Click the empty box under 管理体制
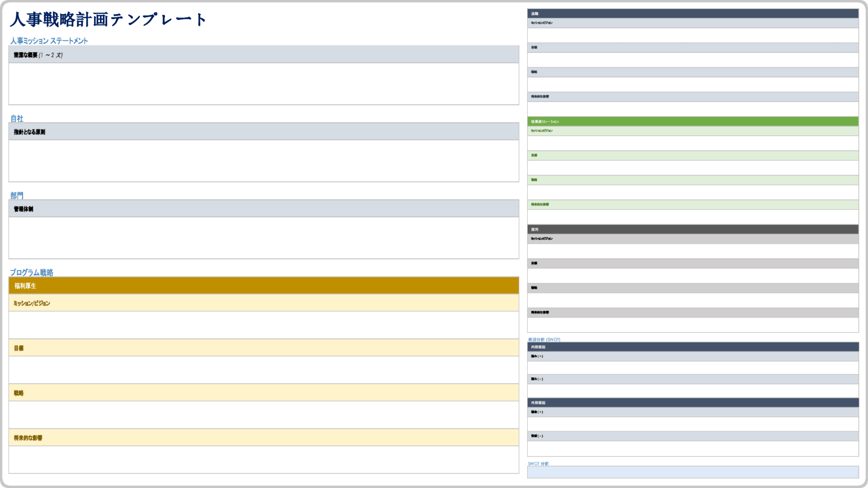The width and height of the screenshot is (868, 488). pyautogui.click(x=264, y=238)
